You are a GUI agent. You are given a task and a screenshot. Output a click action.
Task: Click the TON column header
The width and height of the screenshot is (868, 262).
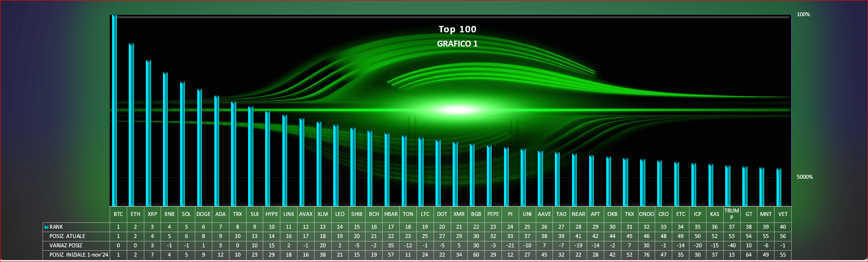408,214
